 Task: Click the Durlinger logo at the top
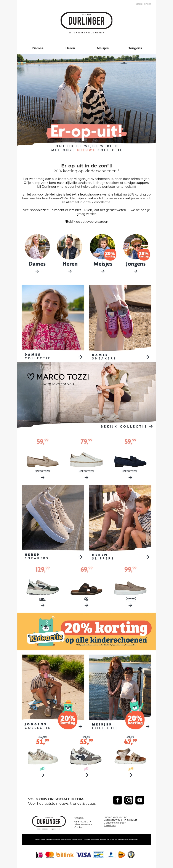click(86, 23)
